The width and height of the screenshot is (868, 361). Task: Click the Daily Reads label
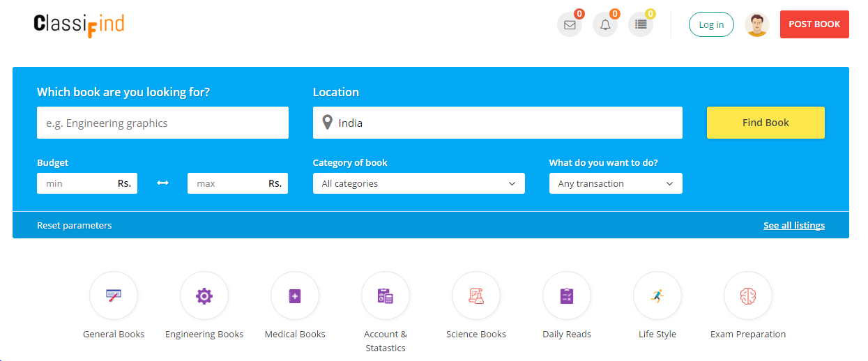click(567, 334)
